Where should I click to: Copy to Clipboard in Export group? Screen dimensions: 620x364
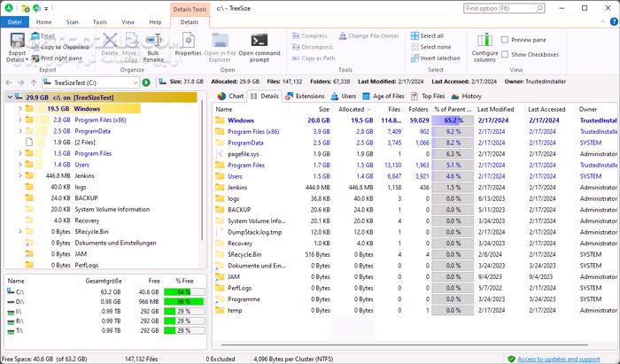click(60, 47)
